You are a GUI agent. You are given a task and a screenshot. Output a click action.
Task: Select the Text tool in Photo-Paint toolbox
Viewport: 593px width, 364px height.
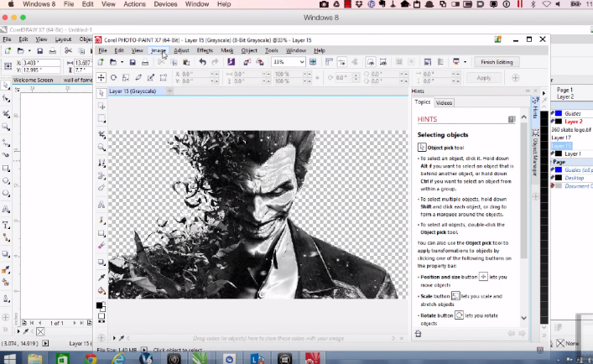point(101,205)
